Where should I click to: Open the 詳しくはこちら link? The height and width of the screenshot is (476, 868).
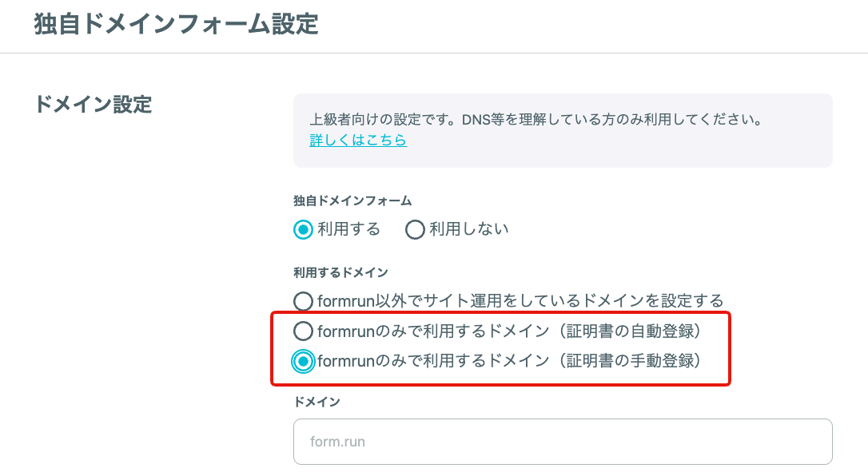[x=358, y=140]
